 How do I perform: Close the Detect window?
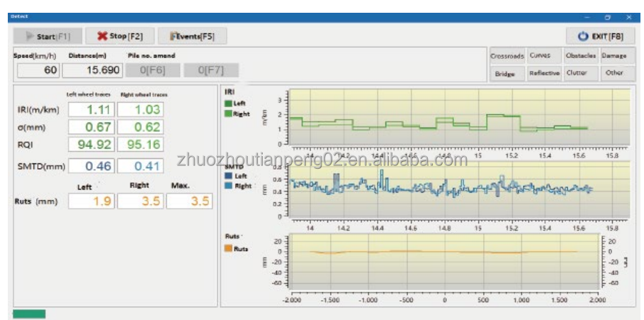(629, 17)
